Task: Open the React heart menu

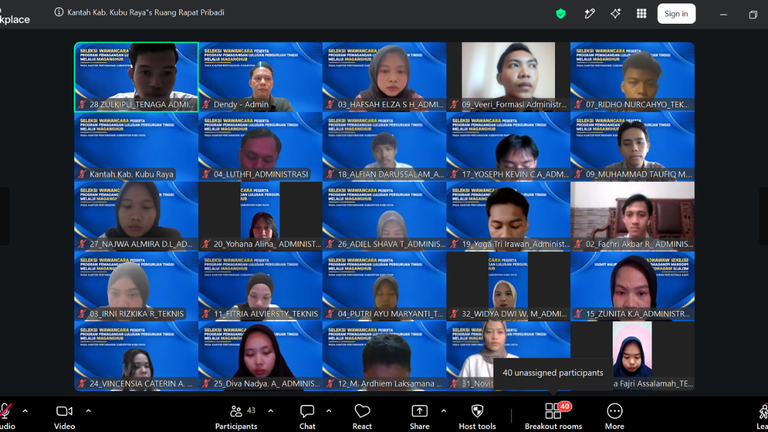Action: pos(362,417)
